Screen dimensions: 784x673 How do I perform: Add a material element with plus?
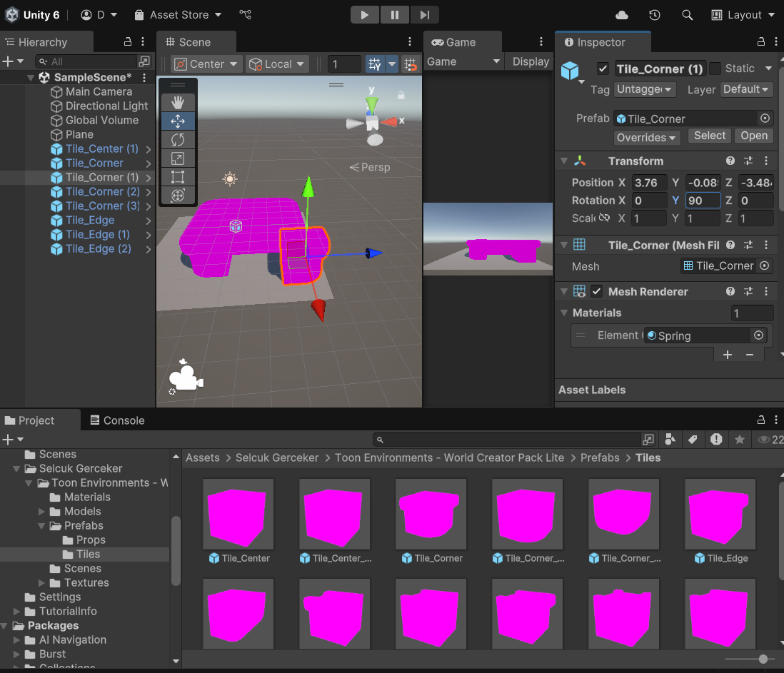[x=728, y=355]
